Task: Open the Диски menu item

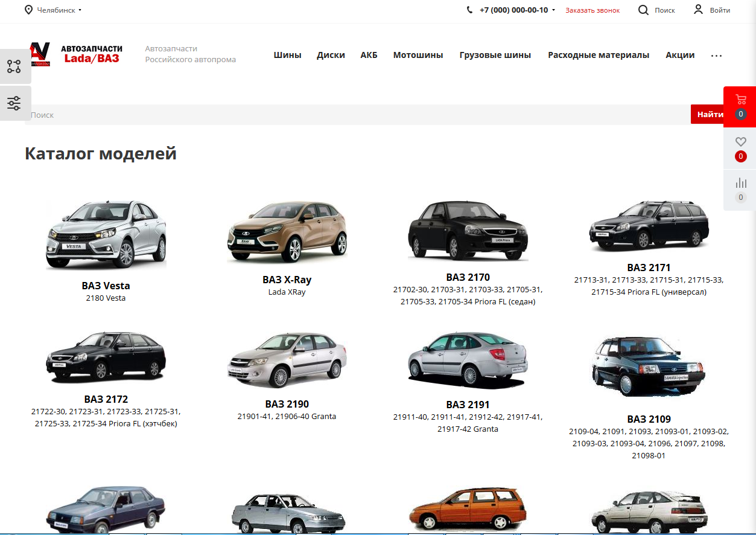Action: click(331, 55)
